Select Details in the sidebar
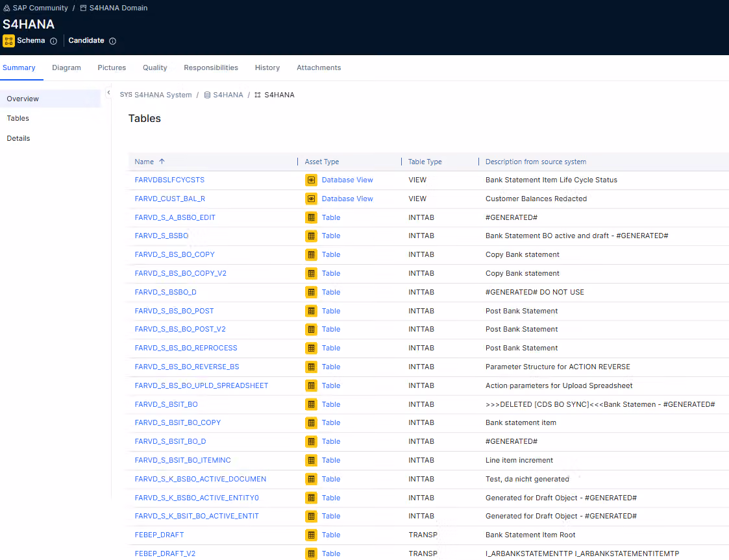The width and height of the screenshot is (729, 560). [x=18, y=138]
